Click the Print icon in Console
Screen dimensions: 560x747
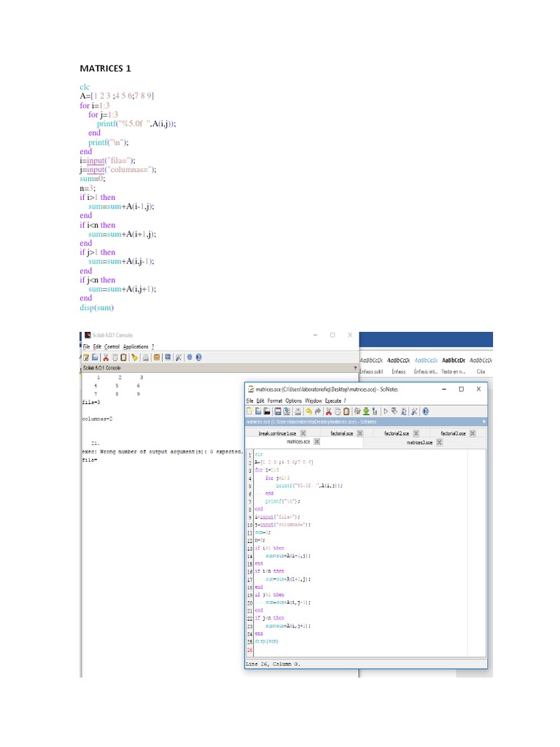click(146, 357)
